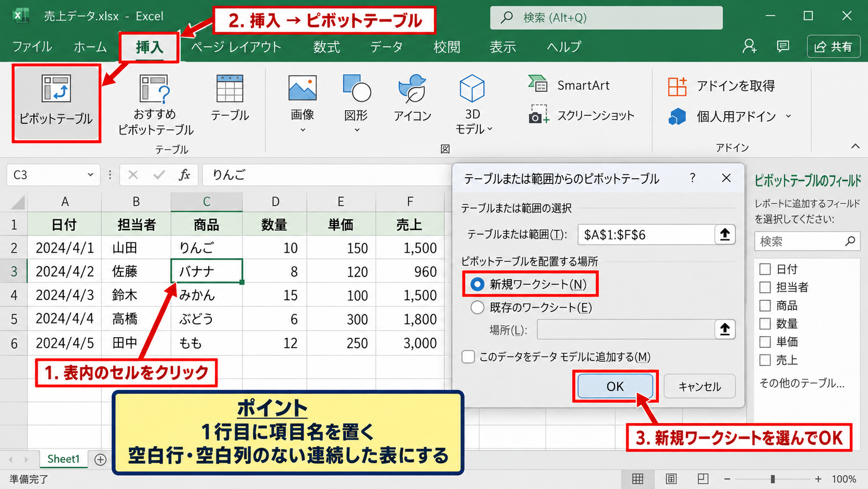Open おすすめピボットテーブル in the ribbon

click(x=155, y=105)
